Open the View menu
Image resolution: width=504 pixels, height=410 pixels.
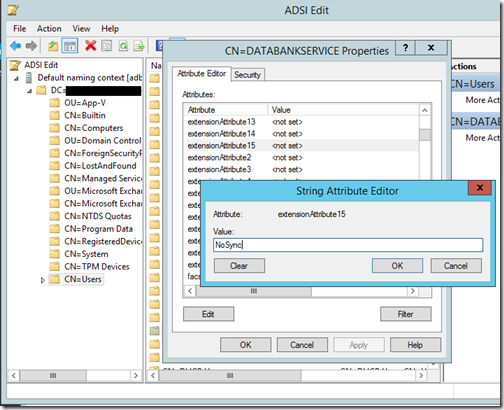(81, 29)
